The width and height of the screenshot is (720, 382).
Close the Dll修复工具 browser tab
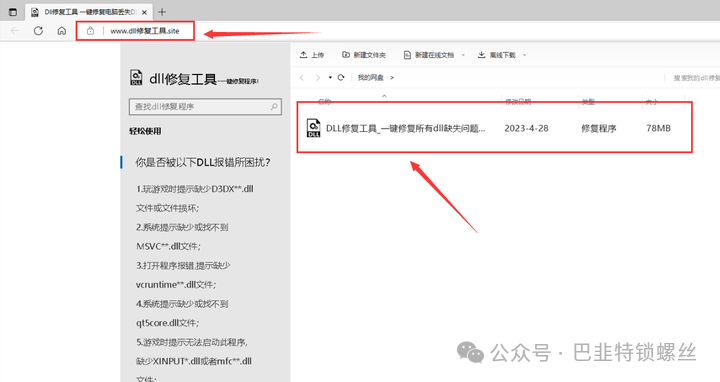(x=144, y=12)
